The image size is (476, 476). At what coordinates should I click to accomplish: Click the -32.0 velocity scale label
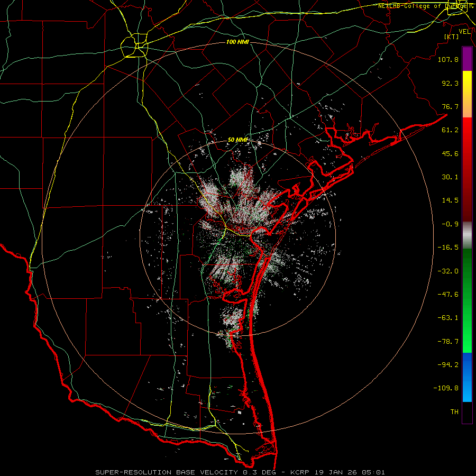[x=448, y=271]
